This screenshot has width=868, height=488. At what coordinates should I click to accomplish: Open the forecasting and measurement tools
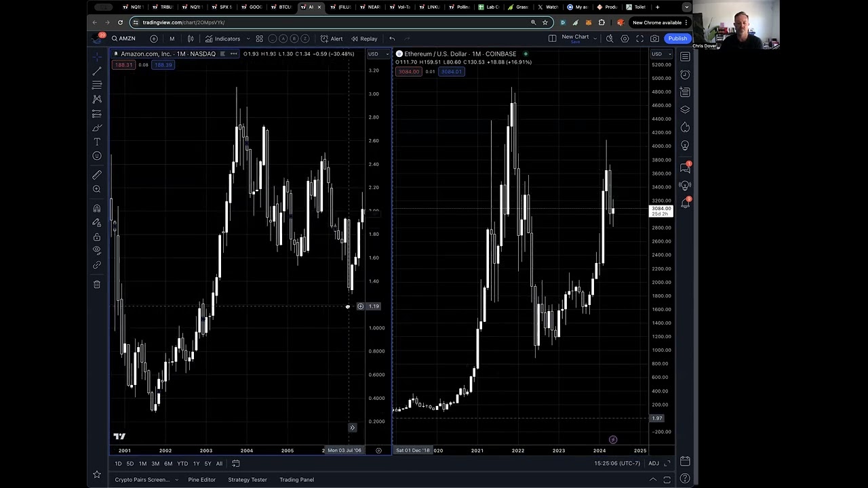coord(97,113)
